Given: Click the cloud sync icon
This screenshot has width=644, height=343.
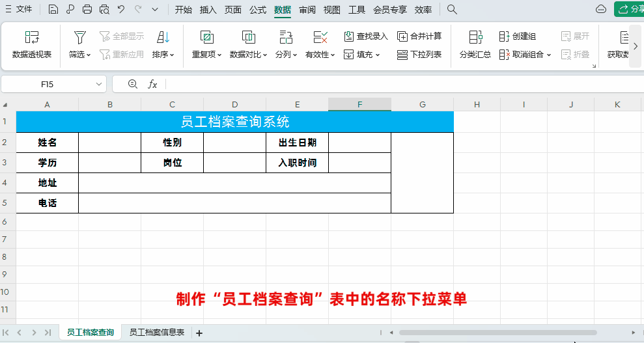Looking at the screenshot, I should [x=601, y=9].
